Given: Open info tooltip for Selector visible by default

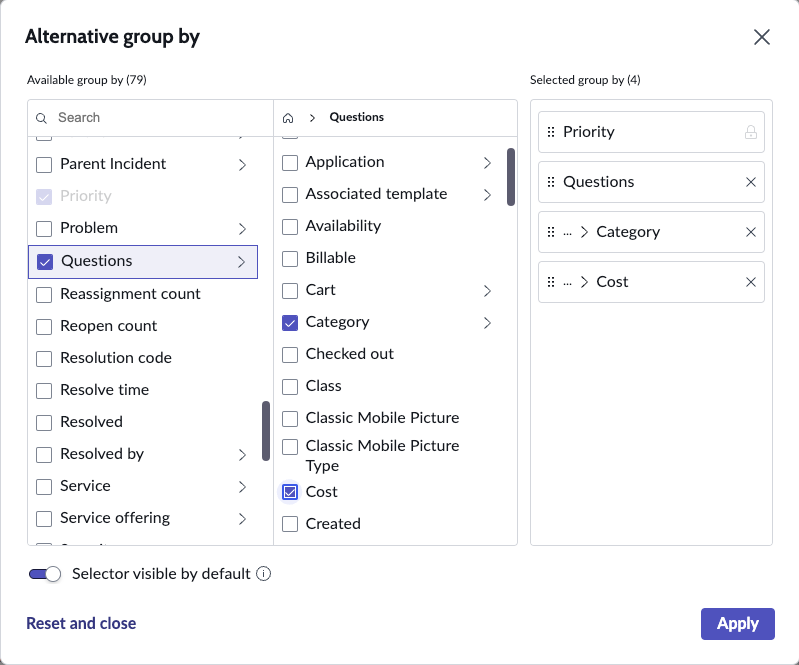Looking at the screenshot, I should (x=263, y=574).
